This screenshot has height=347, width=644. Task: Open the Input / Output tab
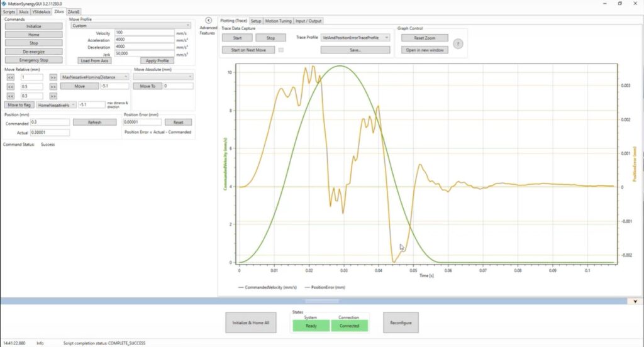coord(308,21)
